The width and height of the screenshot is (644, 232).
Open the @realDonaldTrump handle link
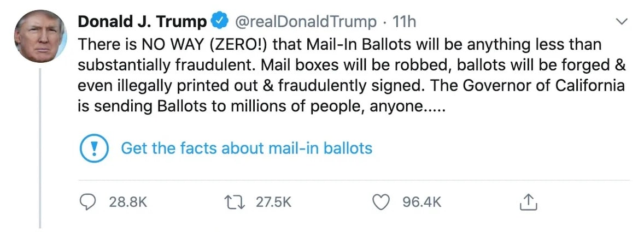coord(305,22)
